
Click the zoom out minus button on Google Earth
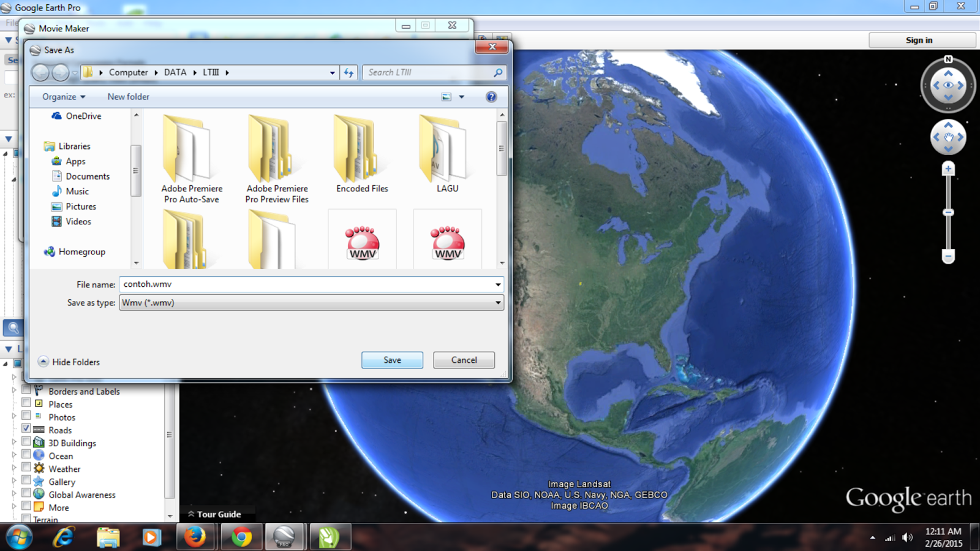948,256
